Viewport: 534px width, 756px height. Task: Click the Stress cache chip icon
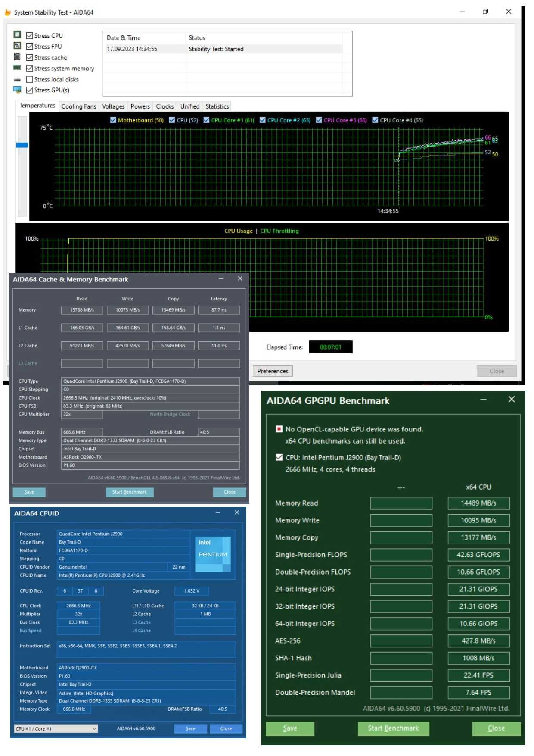coord(17,56)
